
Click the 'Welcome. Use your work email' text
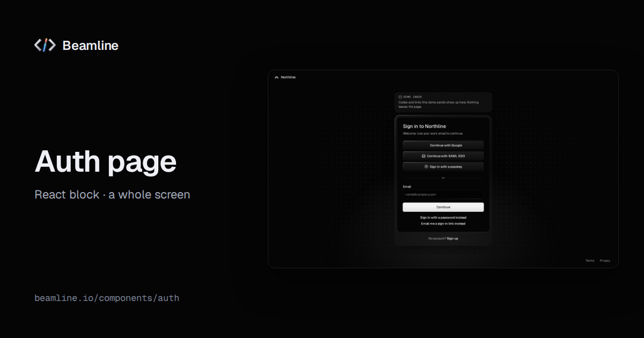coord(433,134)
